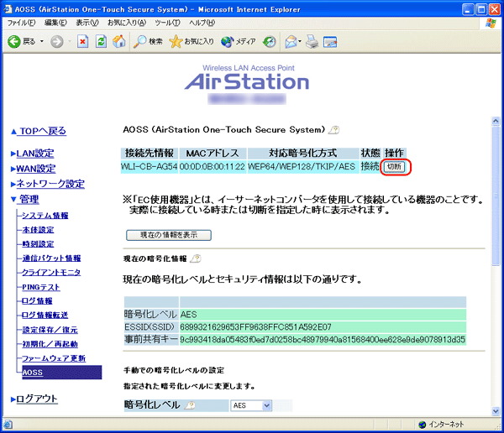Open the ツール(T) menu
The image size is (504, 433).
[x=167, y=23]
